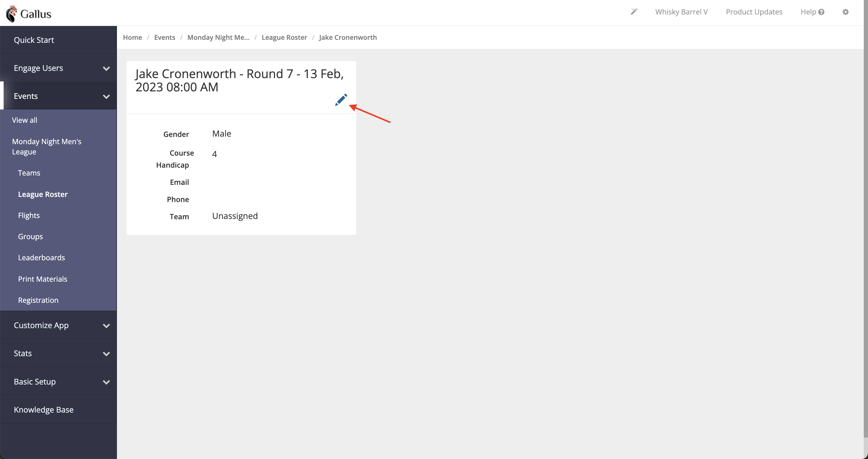Image resolution: width=868 pixels, height=459 pixels.
Task: Click the Phone field label
Action: (178, 199)
